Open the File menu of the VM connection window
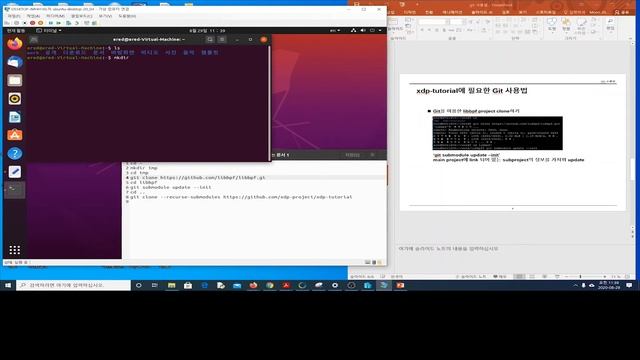Image resolution: width=640 pixels, height=360 pixels. point(13,16)
